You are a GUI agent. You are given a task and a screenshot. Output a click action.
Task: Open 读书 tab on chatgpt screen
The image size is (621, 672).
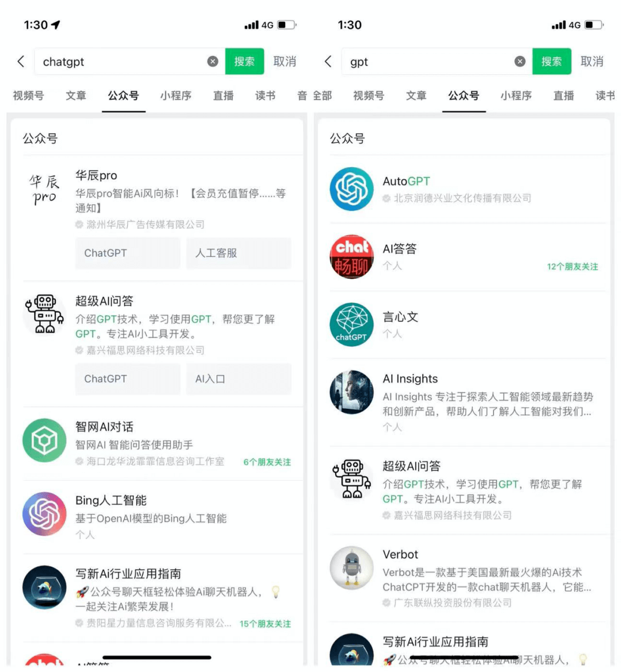(x=265, y=95)
